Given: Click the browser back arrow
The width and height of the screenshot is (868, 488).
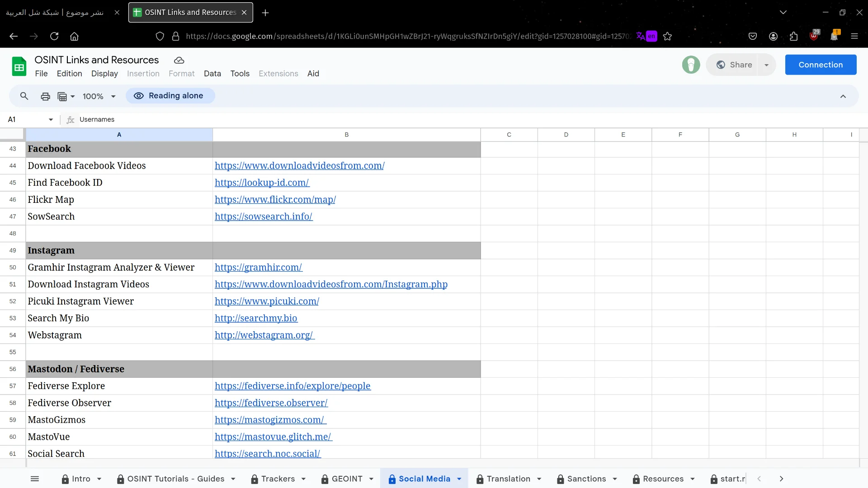Looking at the screenshot, I should (14, 36).
